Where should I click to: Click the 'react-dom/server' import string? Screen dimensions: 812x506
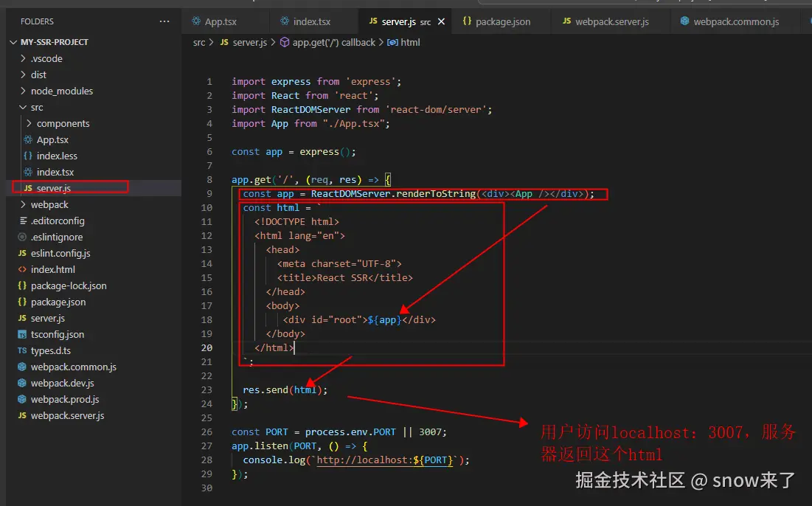435,110
